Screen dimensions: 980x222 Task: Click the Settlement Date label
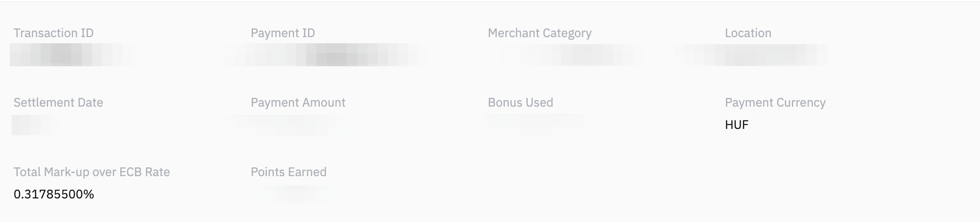[x=58, y=103]
